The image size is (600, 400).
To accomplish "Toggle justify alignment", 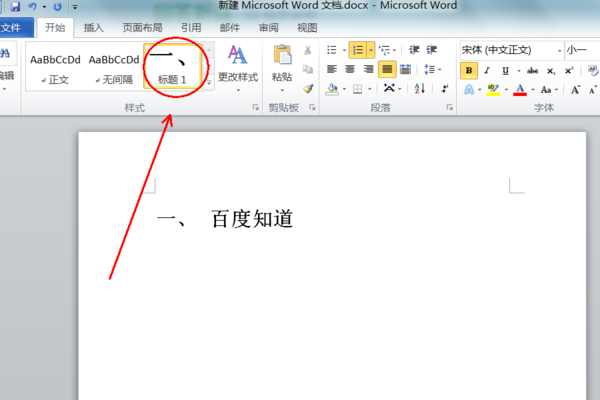I will pos(387,69).
